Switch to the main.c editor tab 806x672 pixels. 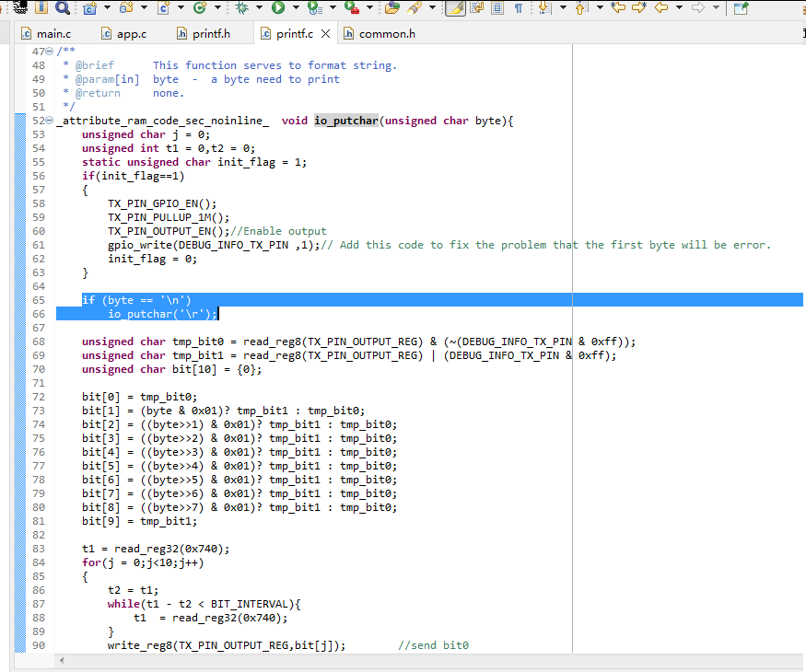pos(53,34)
